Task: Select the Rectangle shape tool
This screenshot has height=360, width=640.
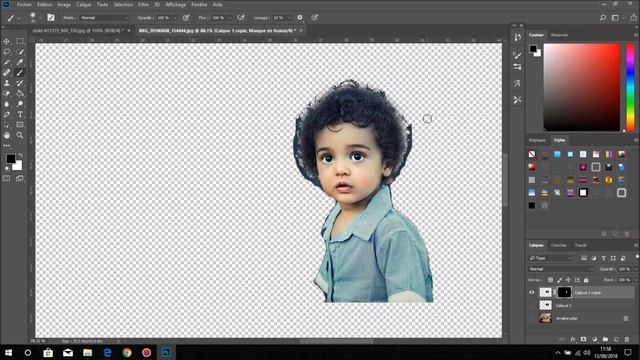Action: [x=20, y=124]
